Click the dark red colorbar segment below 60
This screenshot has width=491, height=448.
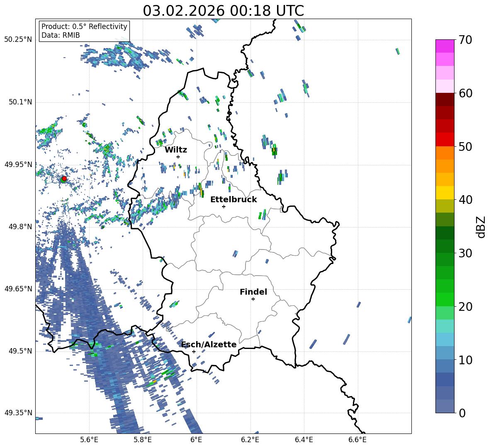[x=445, y=99]
